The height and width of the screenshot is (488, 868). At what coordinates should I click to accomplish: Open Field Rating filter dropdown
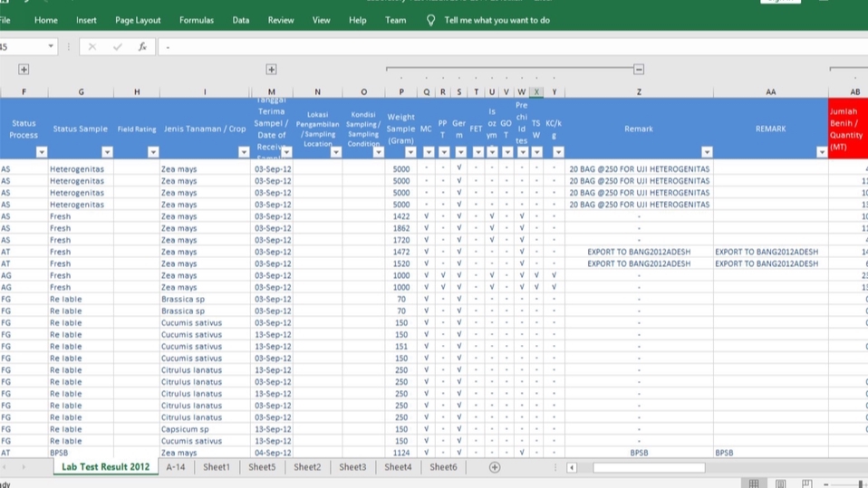153,152
